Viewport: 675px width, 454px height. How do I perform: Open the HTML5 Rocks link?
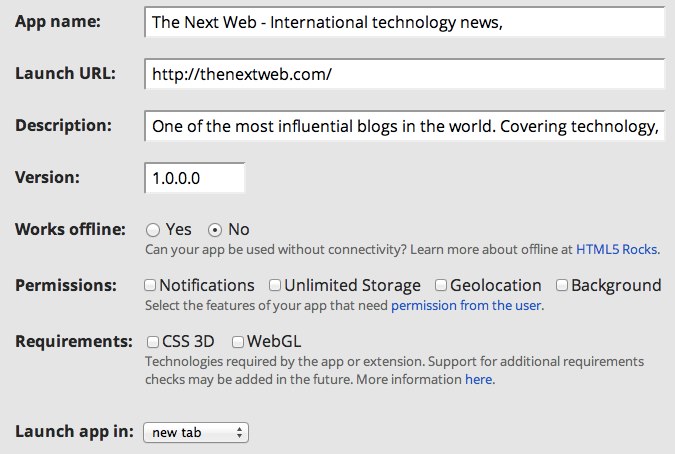pyautogui.click(x=616, y=250)
